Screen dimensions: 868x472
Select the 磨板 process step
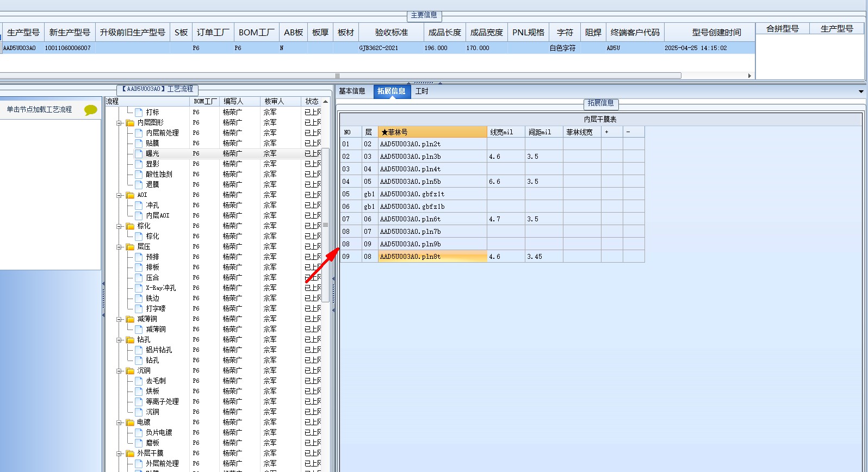coord(153,443)
